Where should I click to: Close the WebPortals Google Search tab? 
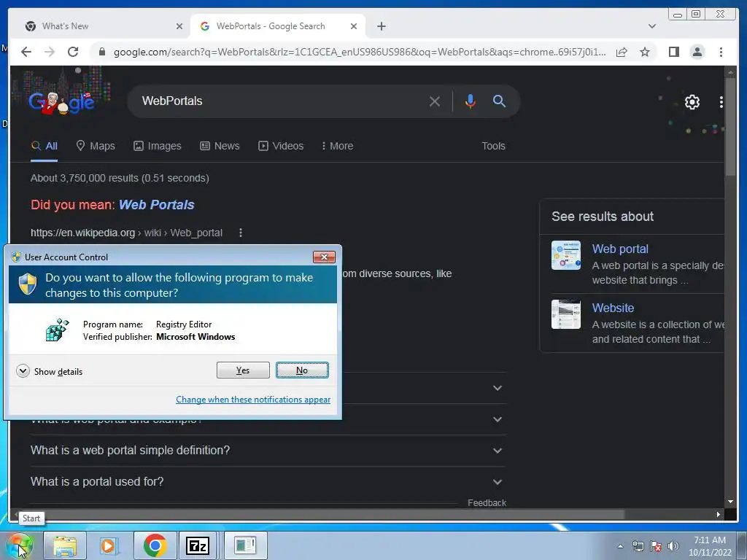tap(354, 26)
